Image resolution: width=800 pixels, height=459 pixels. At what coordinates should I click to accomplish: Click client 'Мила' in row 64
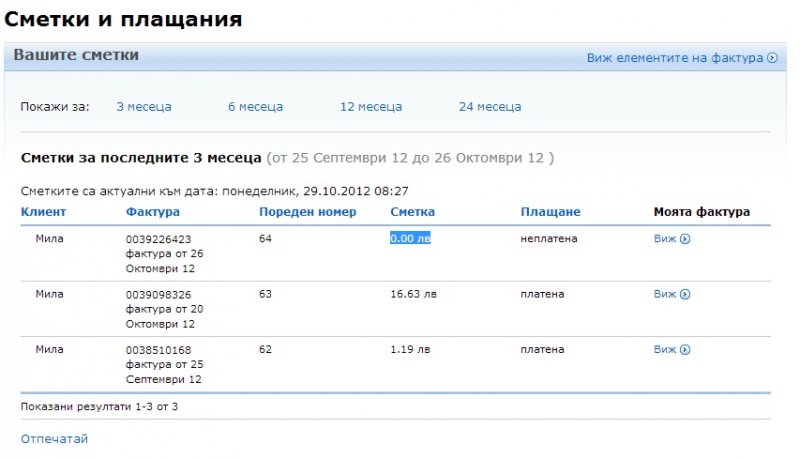tap(49, 238)
